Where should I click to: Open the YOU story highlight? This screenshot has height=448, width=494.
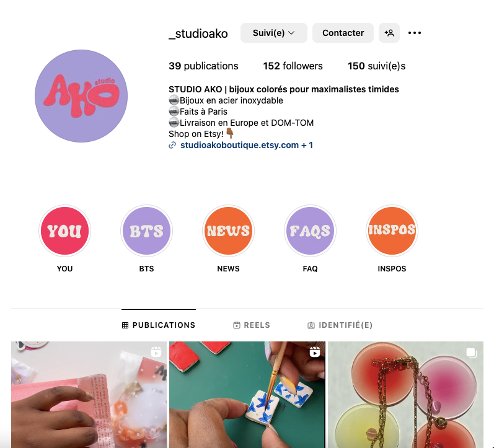pos(64,231)
